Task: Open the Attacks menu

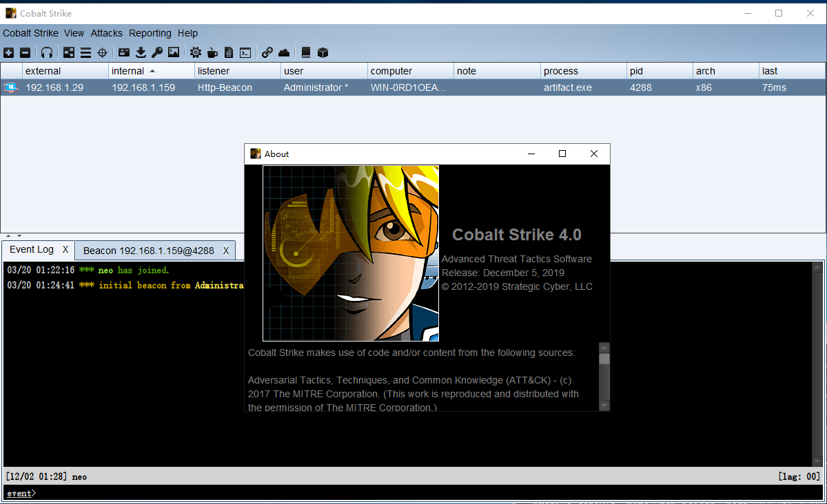Action: [107, 33]
